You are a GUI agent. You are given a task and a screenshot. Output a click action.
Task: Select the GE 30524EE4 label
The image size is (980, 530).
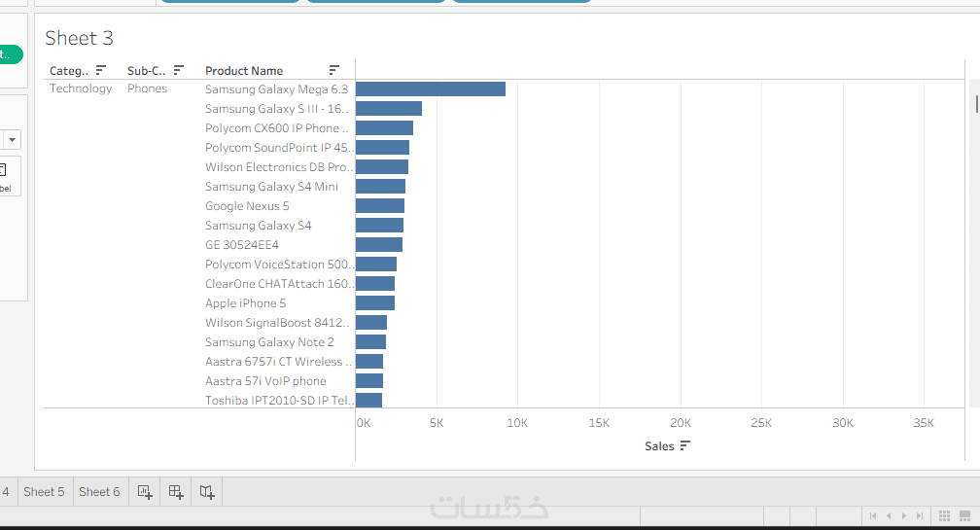(x=242, y=244)
